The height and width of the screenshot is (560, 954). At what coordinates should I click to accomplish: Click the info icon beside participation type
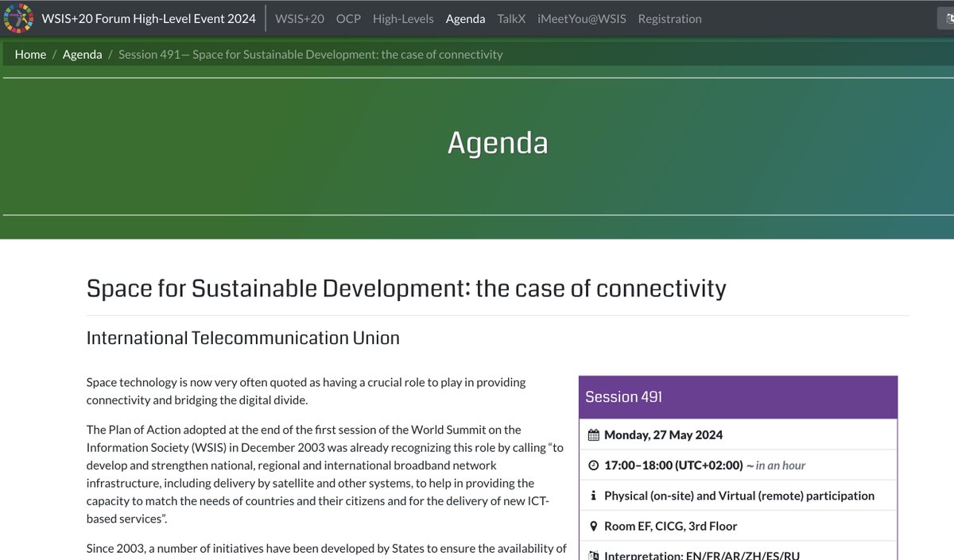pyautogui.click(x=593, y=495)
